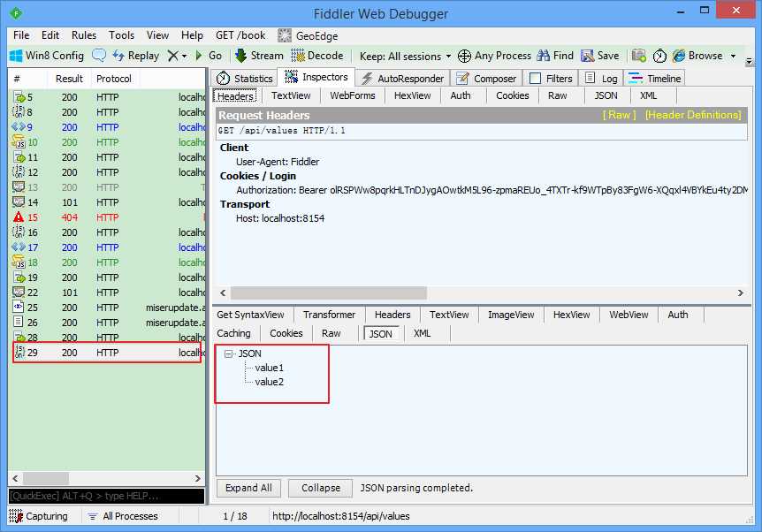Expand the toolbar overflow chevron
Image resolution: width=762 pixels, height=532 pixels.
point(749,61)
